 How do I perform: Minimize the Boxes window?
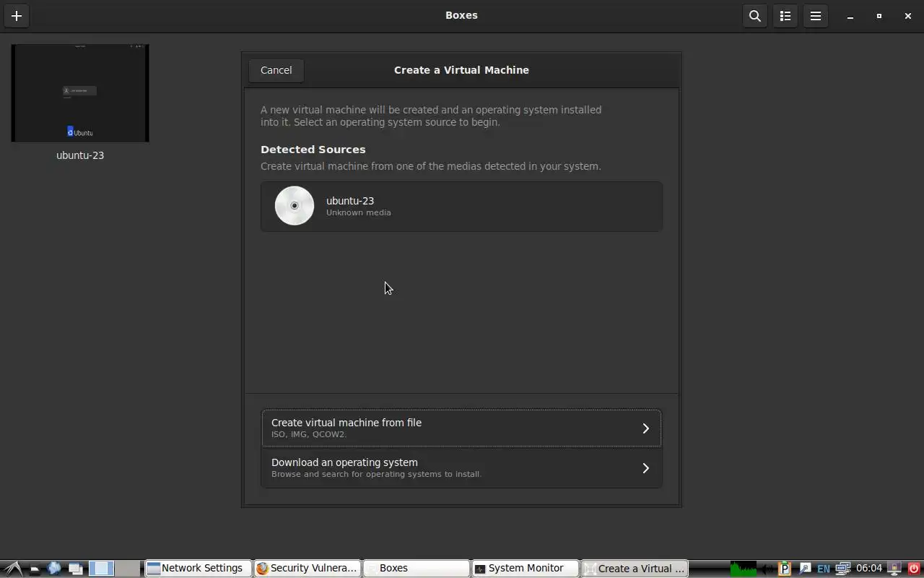point(850,16)
